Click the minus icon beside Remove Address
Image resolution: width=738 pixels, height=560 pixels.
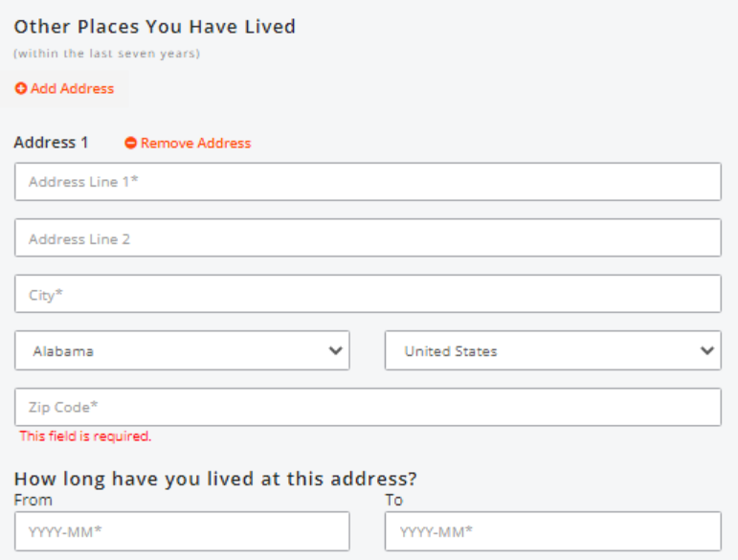click(130, 143)
